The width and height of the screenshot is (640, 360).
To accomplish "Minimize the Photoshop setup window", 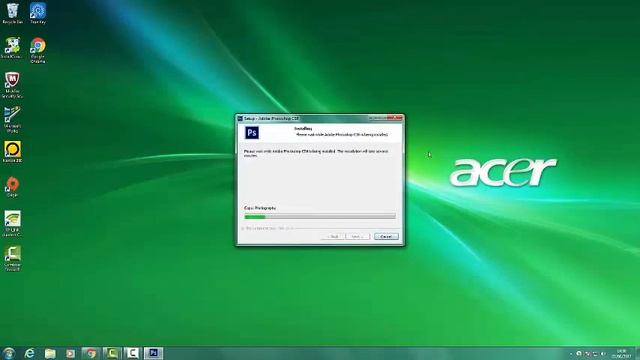I will point(373,118).
